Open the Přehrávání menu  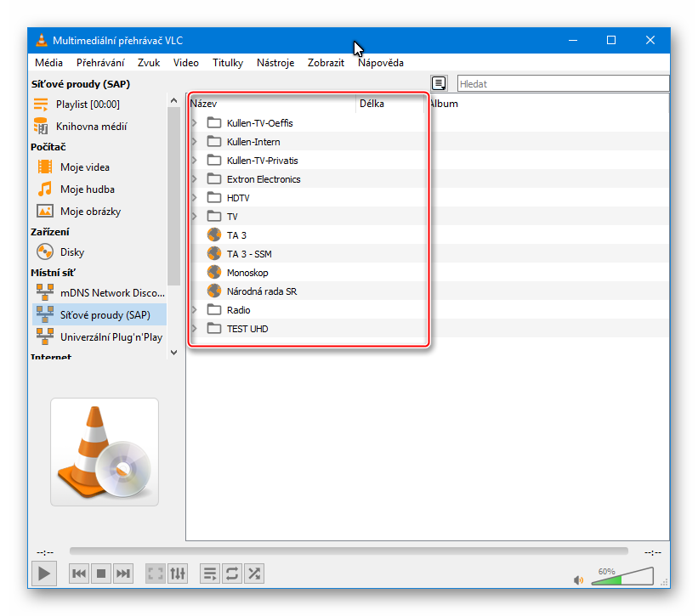pyautogui.click(x=100, y=63)
